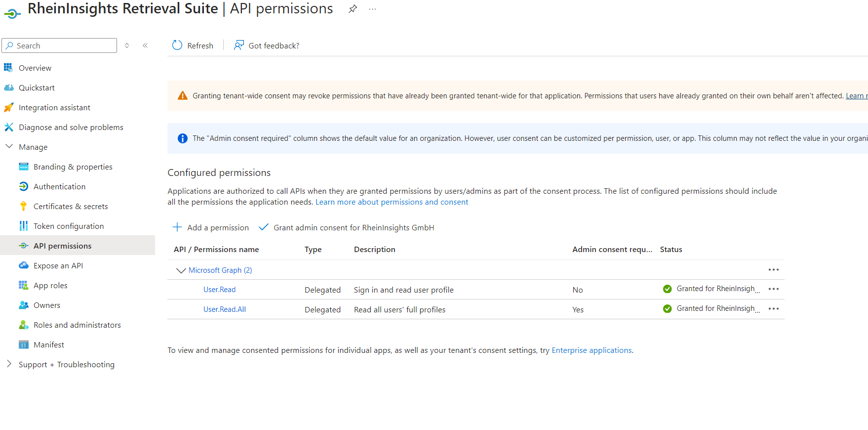Screen dimensions: 868x430
Task: Click the Expose an API cloud icon
Action: click(x=23, y=265)
